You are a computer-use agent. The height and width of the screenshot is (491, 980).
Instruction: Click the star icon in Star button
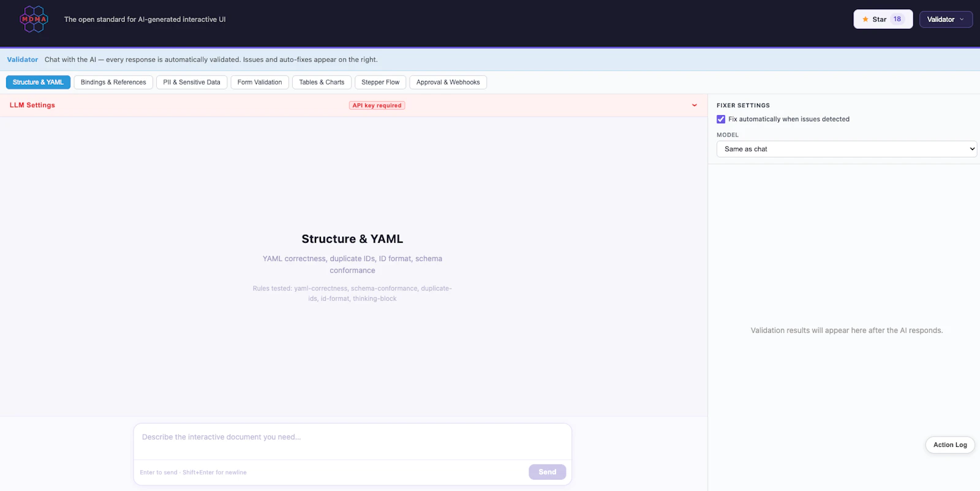coord(865,20)
